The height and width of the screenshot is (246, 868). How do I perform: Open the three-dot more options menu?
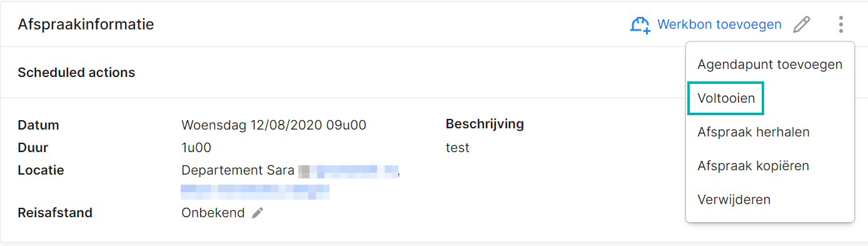[x=841, y=24]
